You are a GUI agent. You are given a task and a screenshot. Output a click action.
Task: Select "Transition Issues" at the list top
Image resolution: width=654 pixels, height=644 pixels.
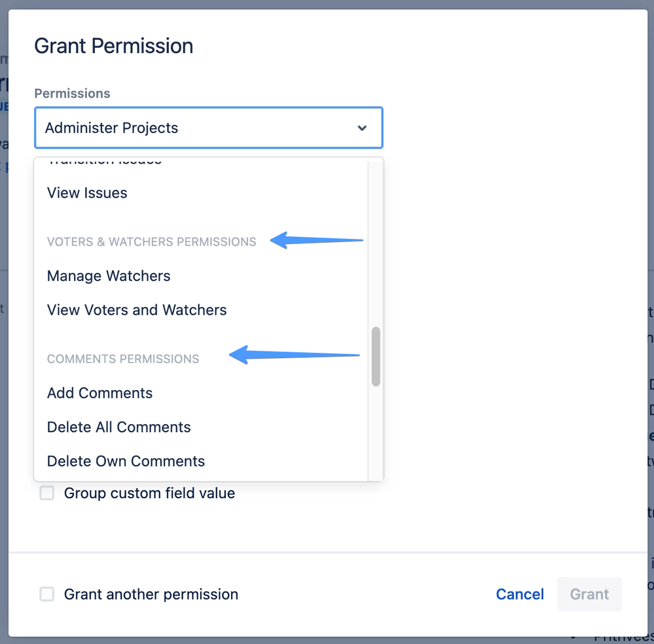[103, 161]
